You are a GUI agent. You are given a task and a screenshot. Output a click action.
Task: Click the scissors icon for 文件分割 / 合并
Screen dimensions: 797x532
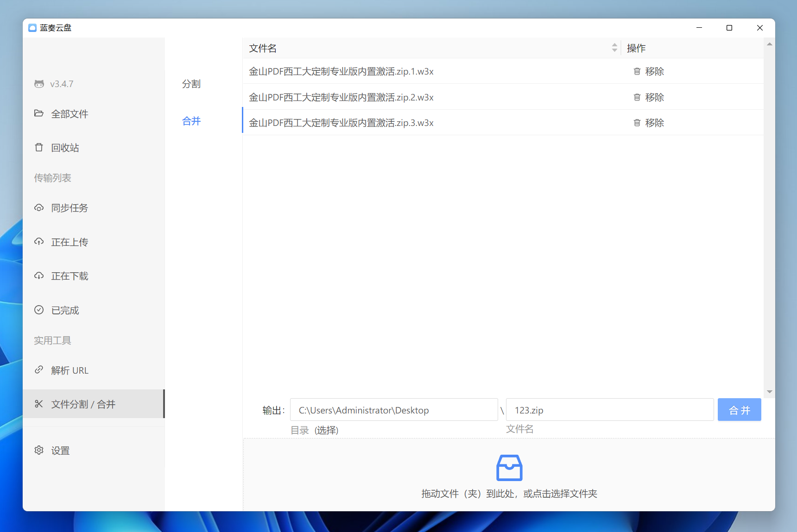(x=39, y=404)
